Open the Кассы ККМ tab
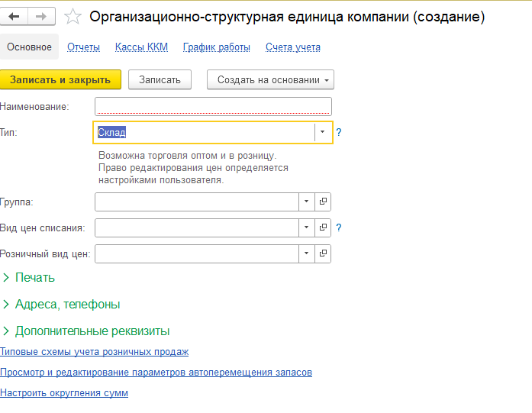Image resolution: width=532 pixels, height=413 pixels. [141, 47]
